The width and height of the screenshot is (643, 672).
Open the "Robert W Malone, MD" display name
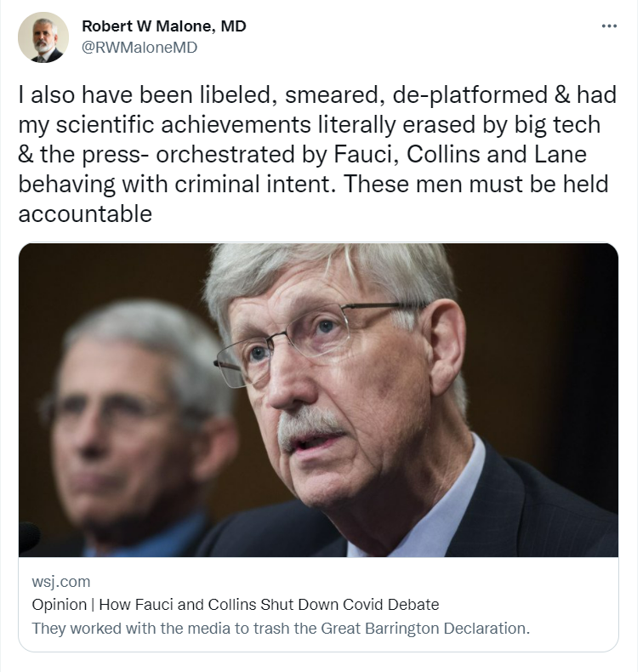coord(163,26)
